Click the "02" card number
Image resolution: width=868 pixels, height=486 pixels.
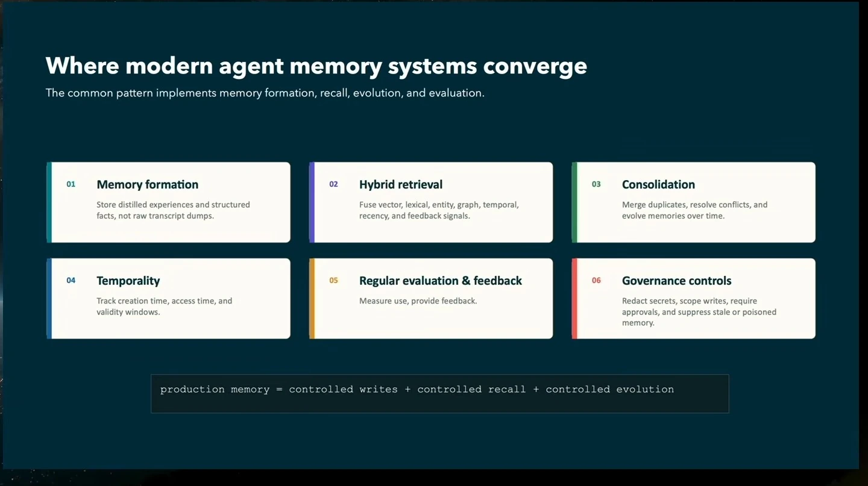tap(334, 184)
